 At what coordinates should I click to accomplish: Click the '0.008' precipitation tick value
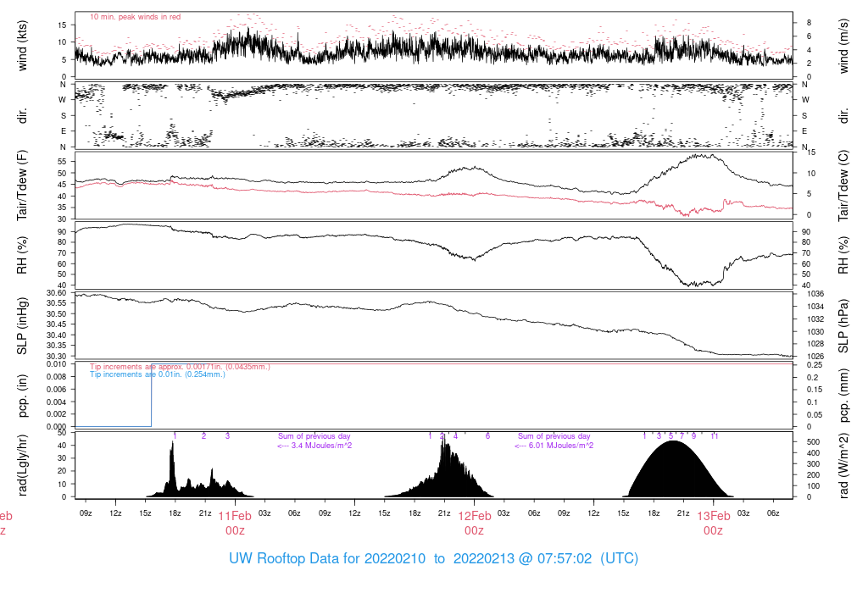coord(57,377)
